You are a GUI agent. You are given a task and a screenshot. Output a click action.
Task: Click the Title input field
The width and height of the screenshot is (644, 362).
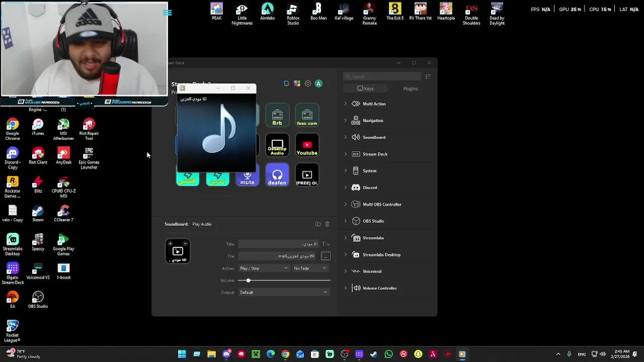[x=279, y=244]
